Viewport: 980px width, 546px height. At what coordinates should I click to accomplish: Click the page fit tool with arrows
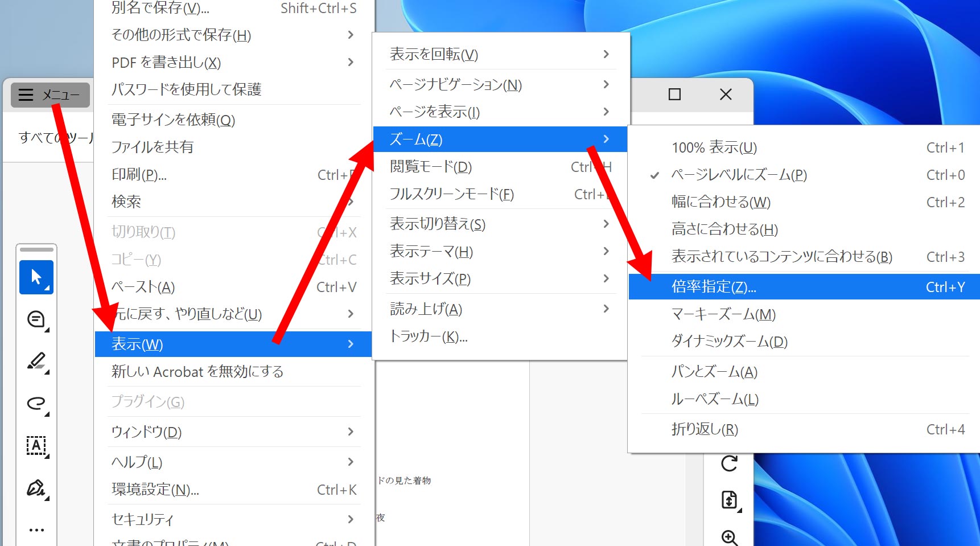point(730,500)
